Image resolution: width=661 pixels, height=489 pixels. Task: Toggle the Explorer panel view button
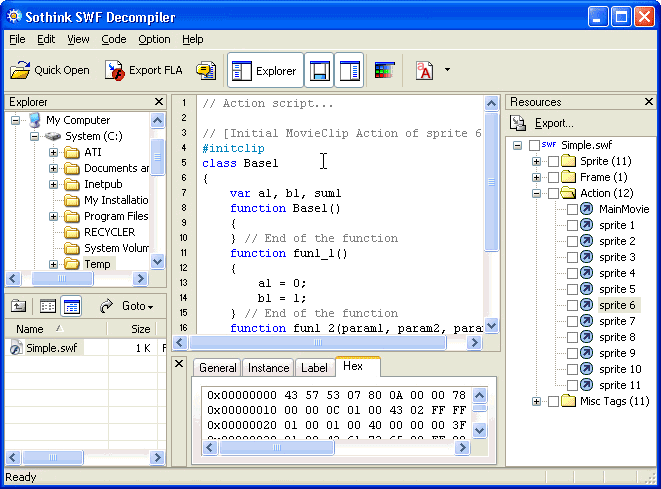pos(265,70)
